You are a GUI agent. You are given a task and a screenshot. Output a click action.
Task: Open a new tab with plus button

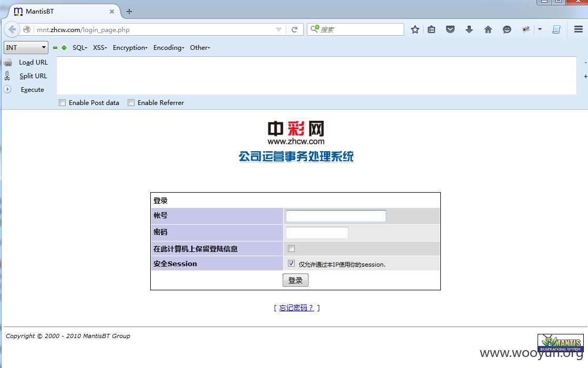coord(129,12)
